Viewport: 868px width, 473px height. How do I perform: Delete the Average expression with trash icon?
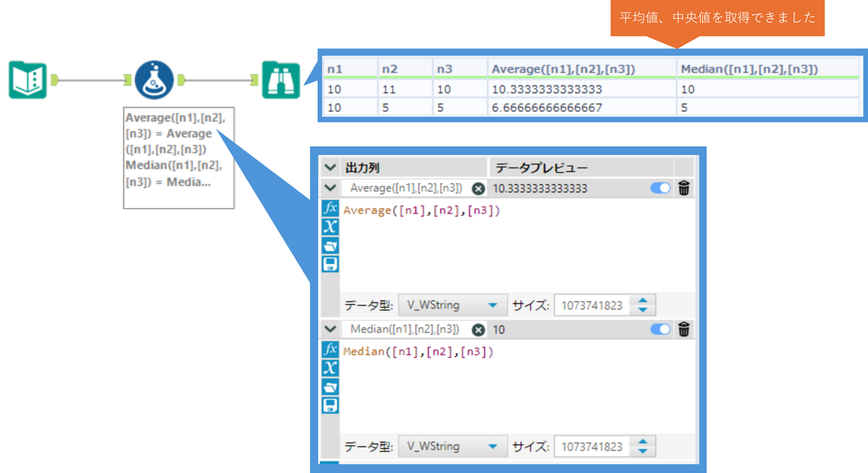684,188
